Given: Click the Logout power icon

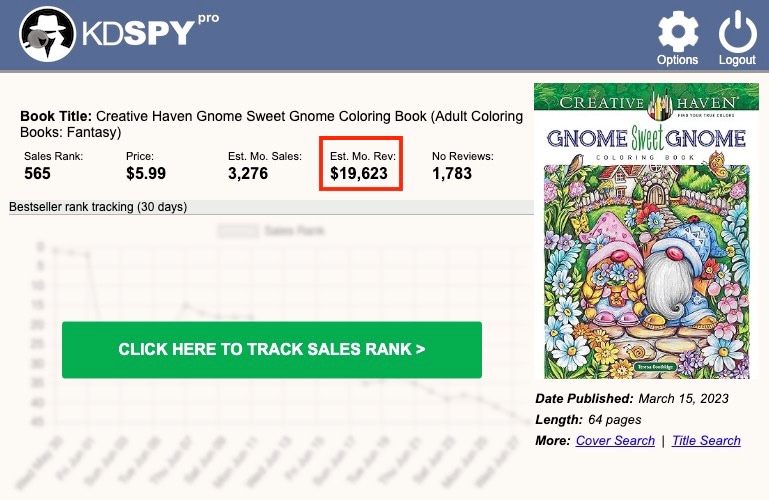Looking at the screenshot, I should pyautogui.click(x=737, y=31).
